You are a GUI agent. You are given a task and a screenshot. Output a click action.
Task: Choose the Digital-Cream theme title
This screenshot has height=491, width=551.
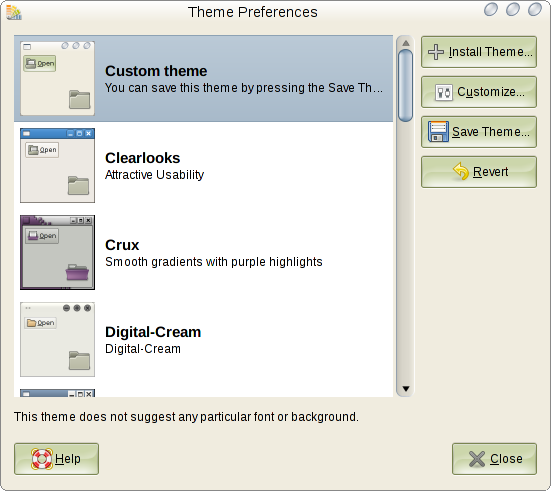pyautogui.click(x=153, y=332)
